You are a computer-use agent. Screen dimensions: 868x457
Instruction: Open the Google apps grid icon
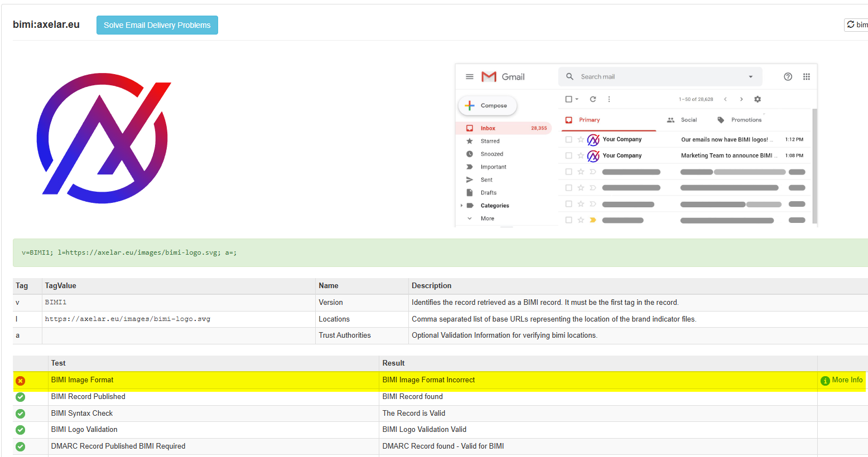(x=806, y=77)
